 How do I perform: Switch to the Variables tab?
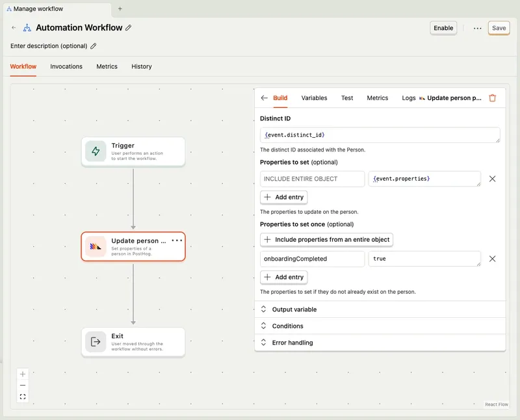coord(315,98)
